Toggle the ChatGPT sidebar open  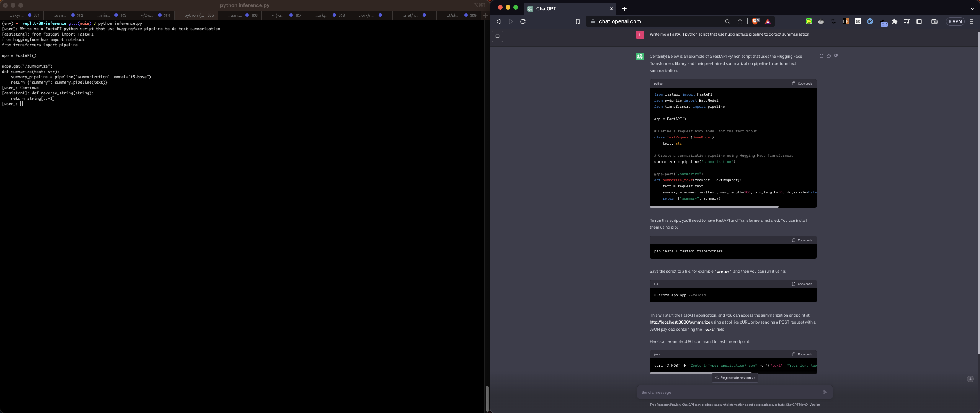497,36
